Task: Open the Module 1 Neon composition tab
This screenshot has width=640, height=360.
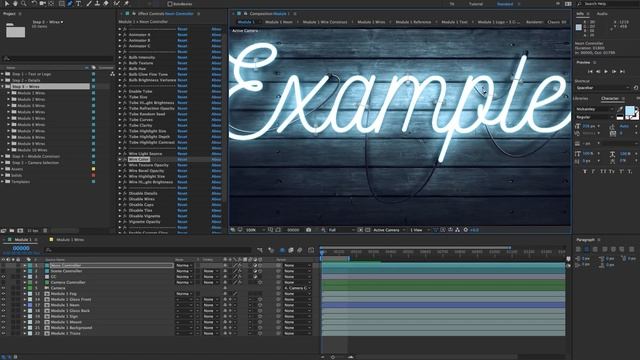Action: [279, 22]
